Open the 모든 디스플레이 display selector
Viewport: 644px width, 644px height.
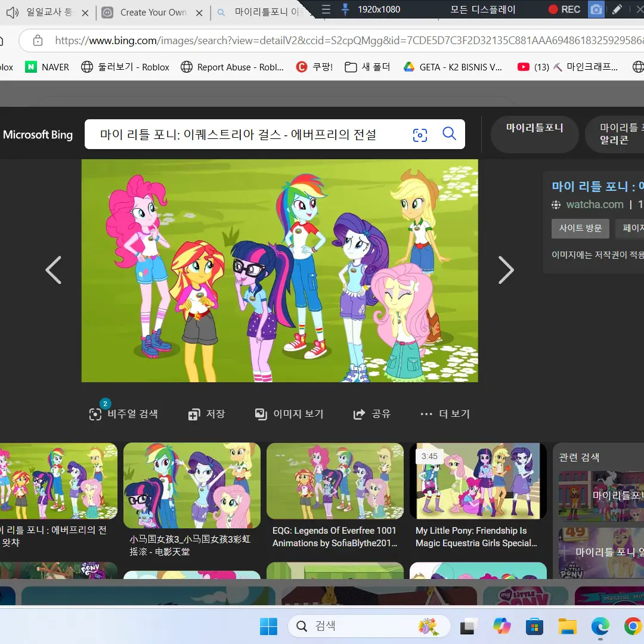(x=482, y=9)
